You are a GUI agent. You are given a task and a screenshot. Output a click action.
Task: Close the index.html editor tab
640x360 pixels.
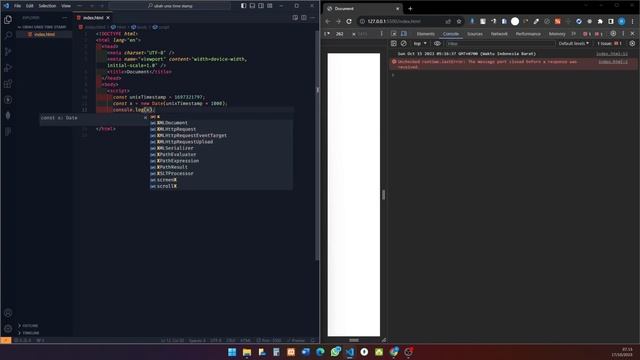pyautogui.click(x=108, y=18)
